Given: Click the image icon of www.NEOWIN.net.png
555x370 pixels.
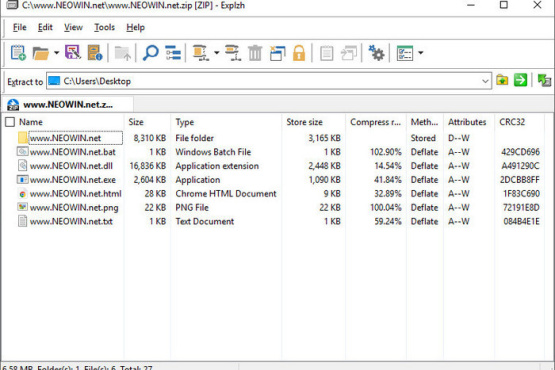Looking at the screenshot, I should pyautogui.click(x=22, y=207).
